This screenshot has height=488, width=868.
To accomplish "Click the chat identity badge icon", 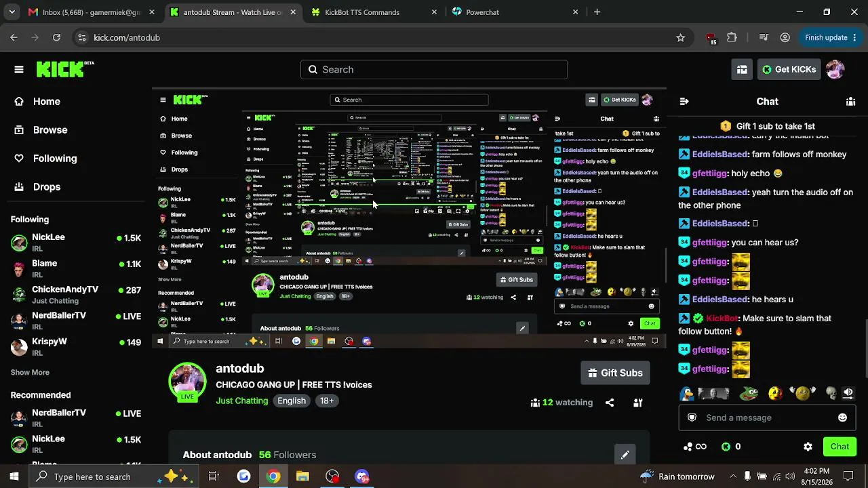I will [692, 418].
